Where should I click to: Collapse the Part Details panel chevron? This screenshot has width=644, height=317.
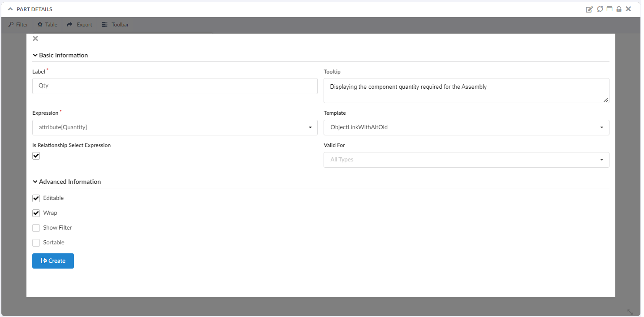(10, 9)
